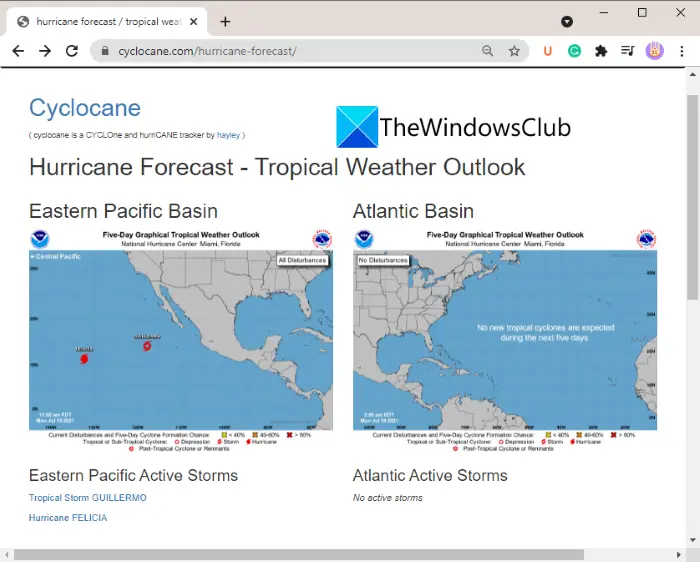Click the horizontal scrollbar right arrow
Image resolution: width=700 pixels, height=562 pixels.
tap(679, 555)
